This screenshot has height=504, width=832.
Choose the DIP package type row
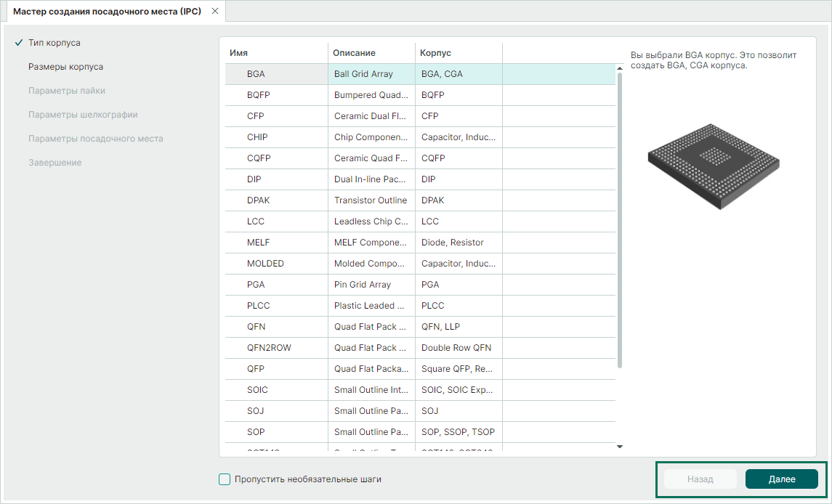click(254, 179)
